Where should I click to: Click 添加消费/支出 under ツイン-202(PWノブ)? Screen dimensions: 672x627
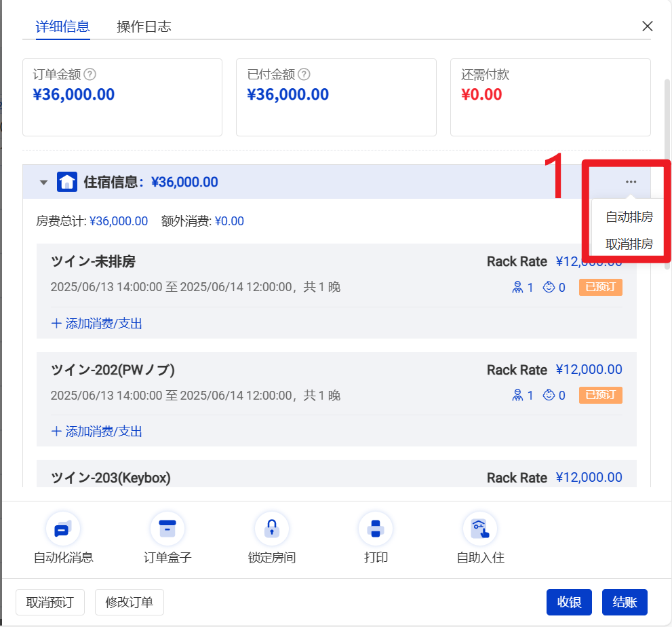97,432
